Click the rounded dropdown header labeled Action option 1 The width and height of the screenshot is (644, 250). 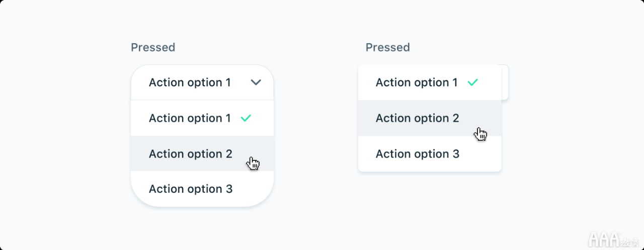[x=202, y=82]
